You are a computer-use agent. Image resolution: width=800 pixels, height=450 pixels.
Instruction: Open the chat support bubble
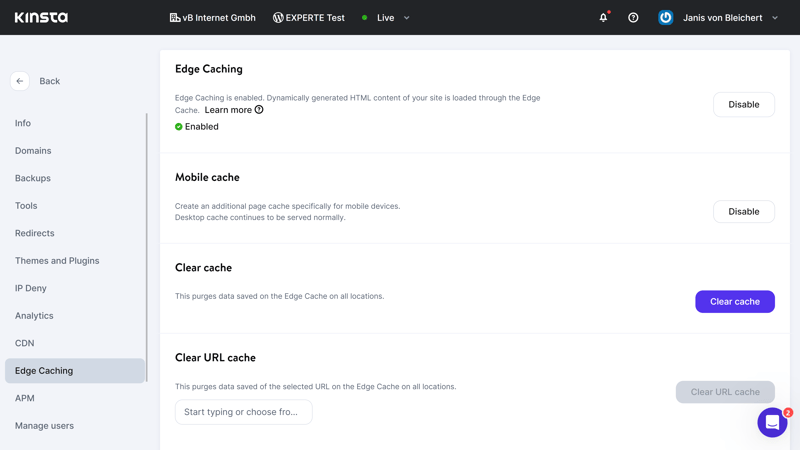tap(772, 422)
